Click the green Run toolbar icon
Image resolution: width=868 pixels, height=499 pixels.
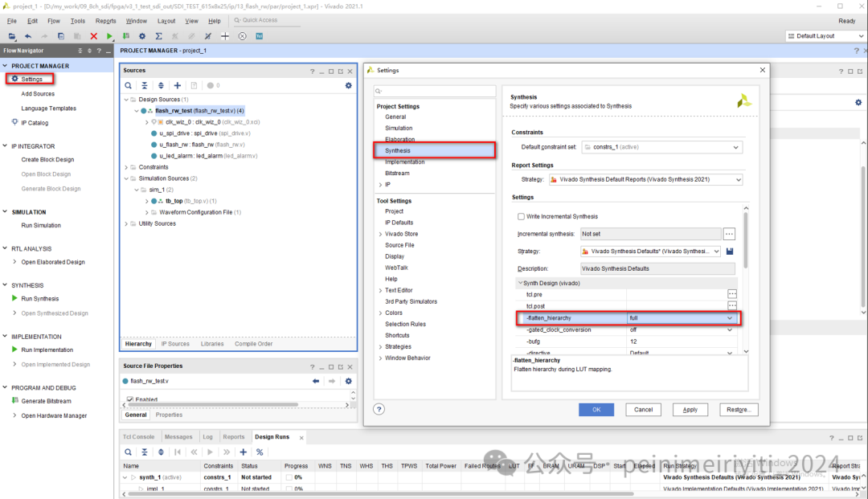tap(109, 36)
